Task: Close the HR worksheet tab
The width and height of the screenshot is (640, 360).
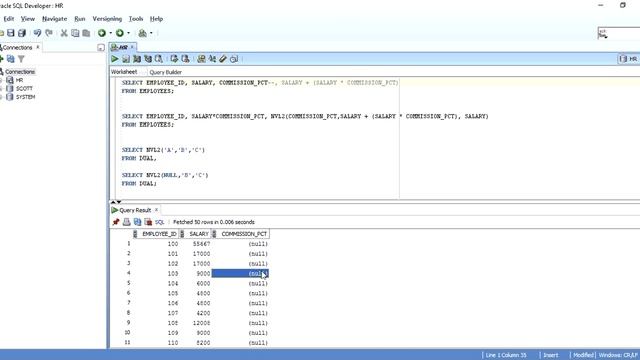Action: point(132,47)
